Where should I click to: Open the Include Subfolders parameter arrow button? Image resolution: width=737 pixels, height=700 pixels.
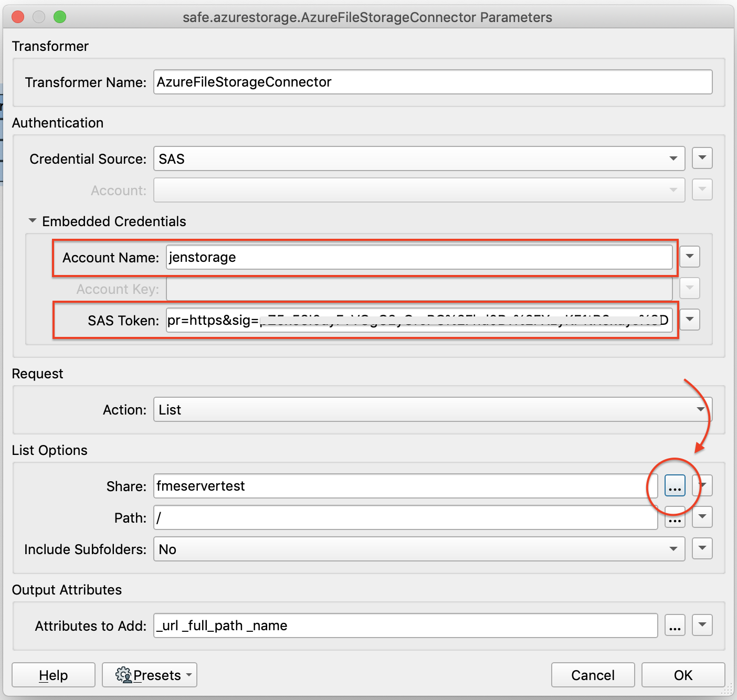click(702, 549)
